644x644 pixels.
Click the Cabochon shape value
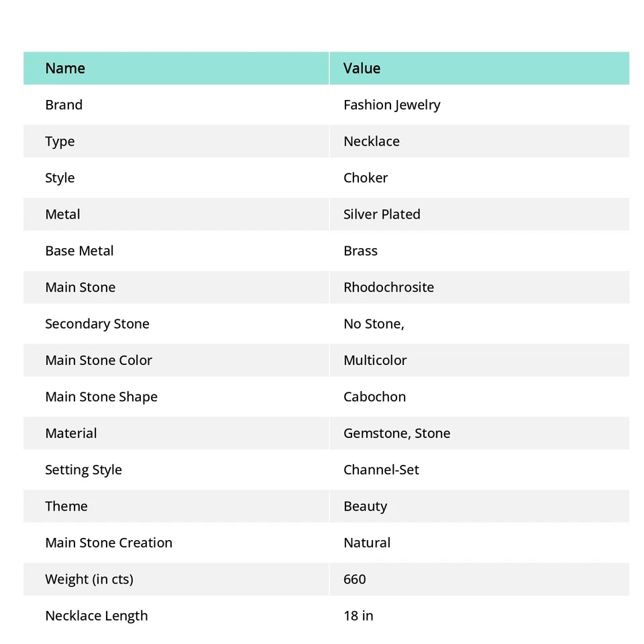pos(374,397)
